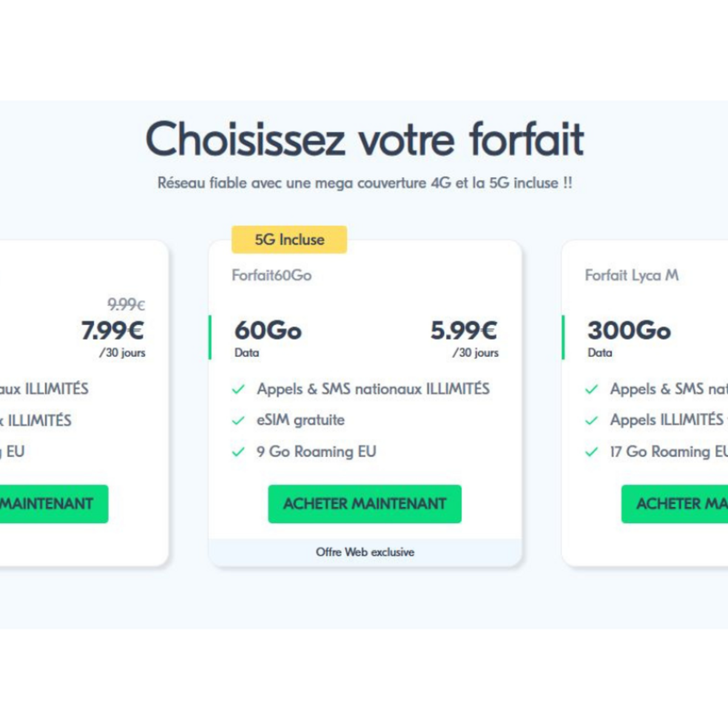This screenshot has width=728, height=728.
Task: Click ACHETER button on Forfait Lyca M card
Action: point(675,504)
